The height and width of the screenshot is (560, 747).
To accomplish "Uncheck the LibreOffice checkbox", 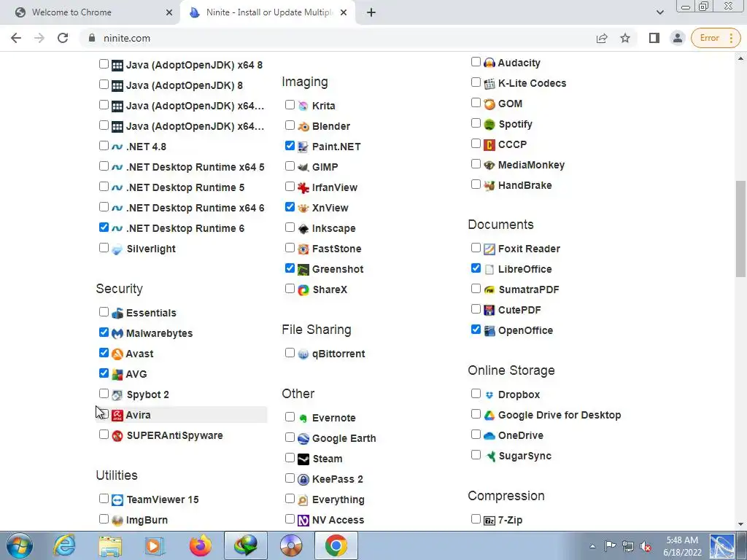I will [476, 268].
